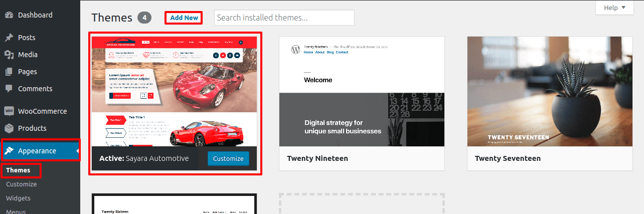Click the Customize button for Sayara Automotive
Image resolution: width=644 pixels, height=214 pixels.
(228, 158)
